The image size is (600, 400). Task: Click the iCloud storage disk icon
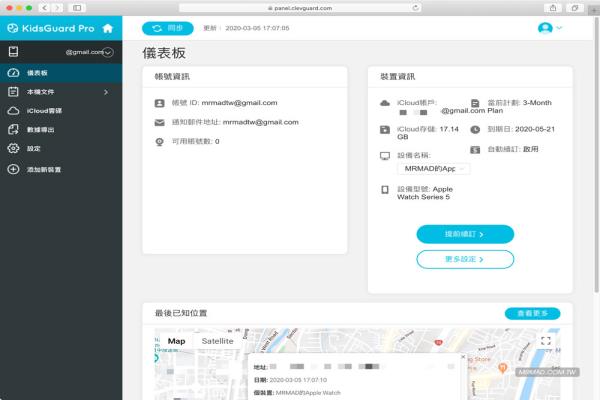tap(385, 130)
